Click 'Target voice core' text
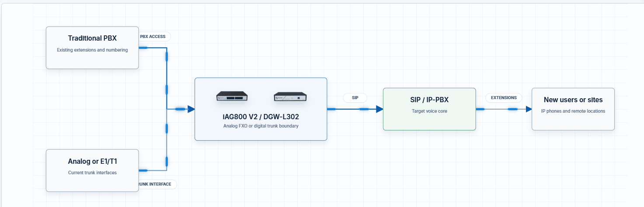The height and width of the screenshot is (207, 644). click(x=429, y=111)
